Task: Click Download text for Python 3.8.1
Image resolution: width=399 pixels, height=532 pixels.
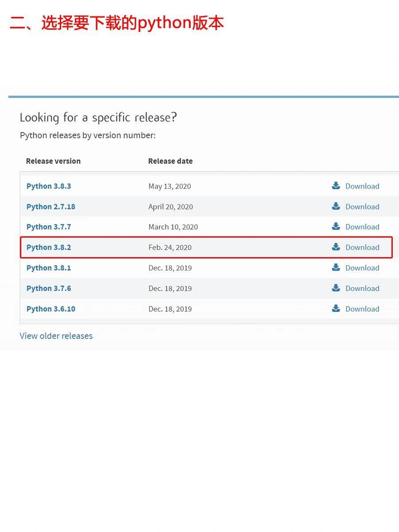Action: click(x=362, y=268)
